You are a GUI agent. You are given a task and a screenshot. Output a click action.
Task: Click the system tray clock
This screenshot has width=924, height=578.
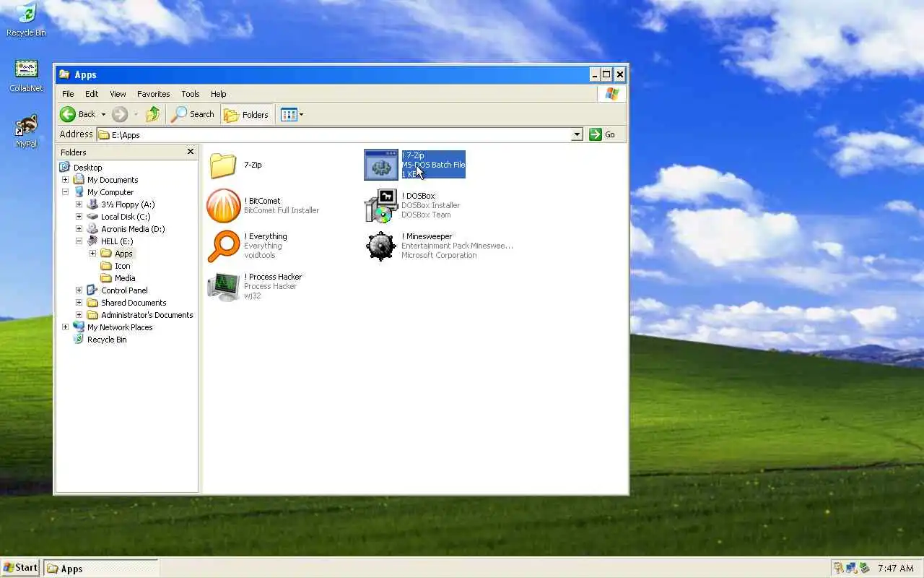pyautogui.click(x=896, y=569)
